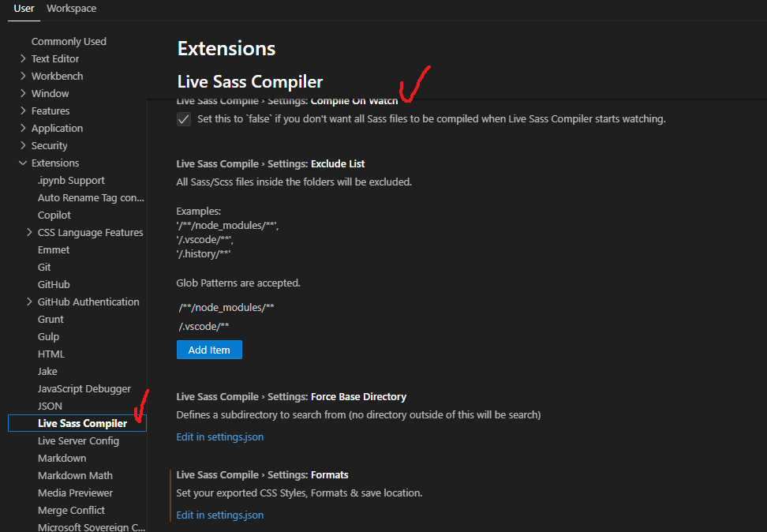Click the Live Sass Compiler heading
The image size is (767, 532).
[x=250, y=82]
